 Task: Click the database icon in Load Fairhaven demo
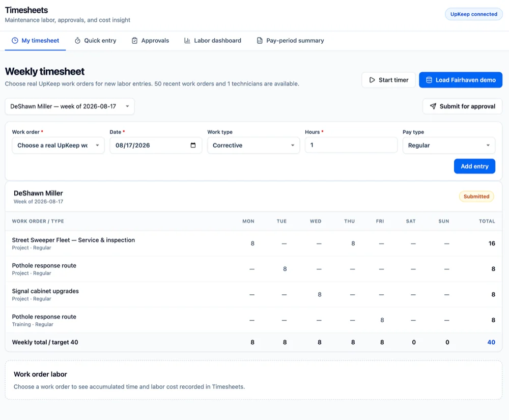pos(429,80)
